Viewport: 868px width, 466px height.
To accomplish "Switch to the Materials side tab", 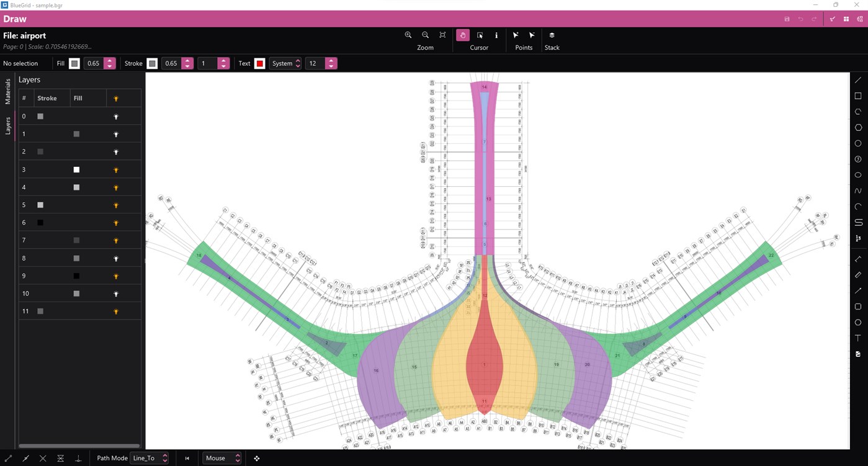I will click(8, 91).
